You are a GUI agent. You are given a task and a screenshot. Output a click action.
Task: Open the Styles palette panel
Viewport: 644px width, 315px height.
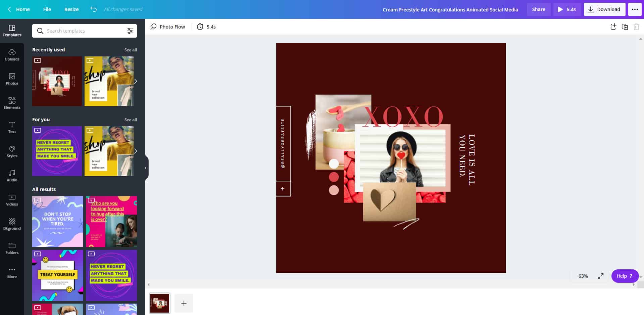coord(12,151)
